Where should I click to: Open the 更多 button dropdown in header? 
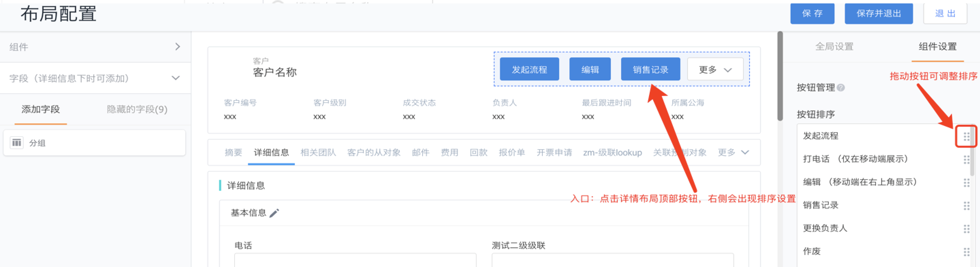pyautogui.click(x=715, y=69)
